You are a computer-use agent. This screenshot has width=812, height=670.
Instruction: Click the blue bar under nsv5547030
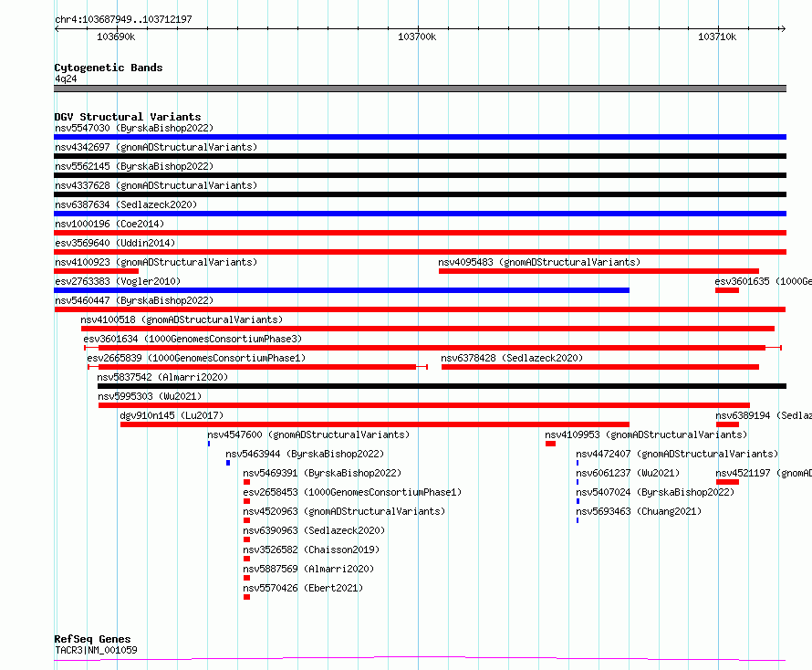[420, 137]
